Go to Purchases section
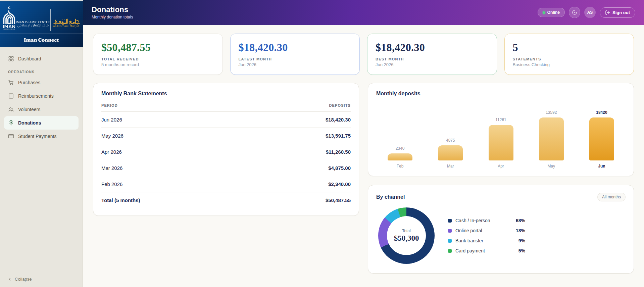This screenshot has width=644, height=287. tap(41, 83)
